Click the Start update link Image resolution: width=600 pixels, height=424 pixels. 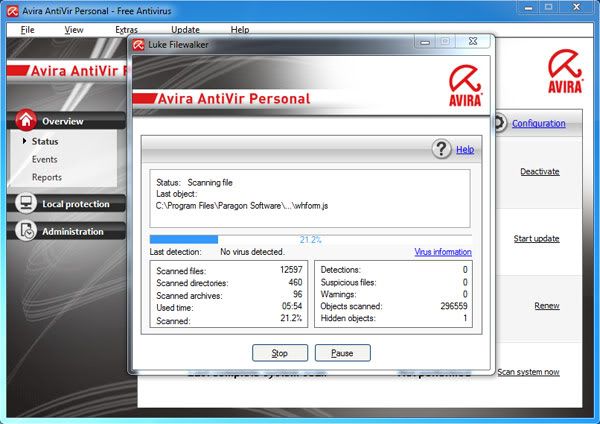coord(536,239)
